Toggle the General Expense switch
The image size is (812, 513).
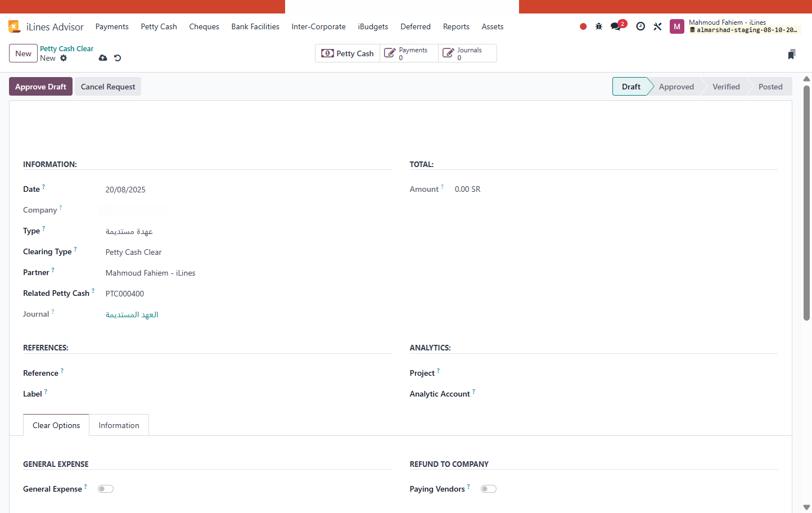(106, 489)
